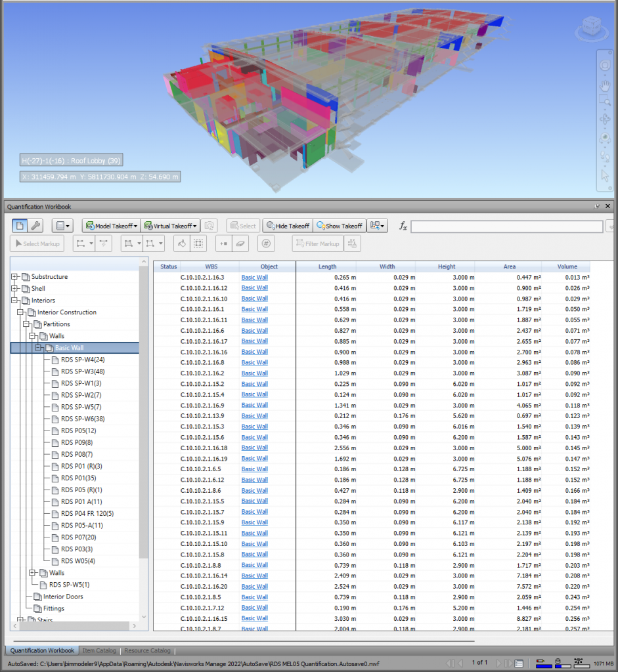Open the Virtual Takeoff dropdown
This screenshot has height=672, width=618.
169,226
